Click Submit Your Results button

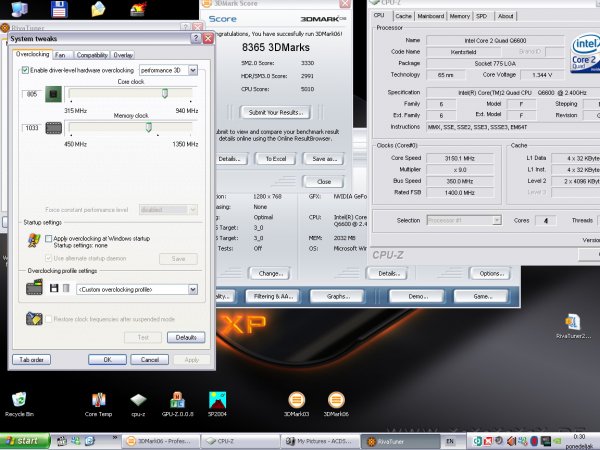pyautogui.click(x=276, y=112)
